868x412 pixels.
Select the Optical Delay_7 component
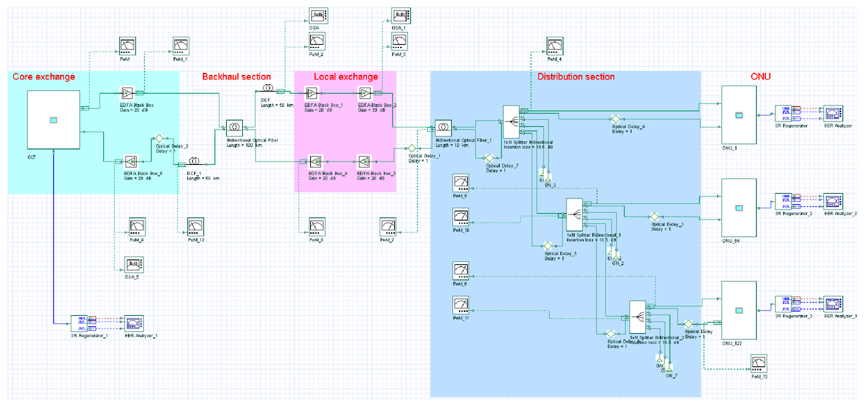tap(489, 159)
